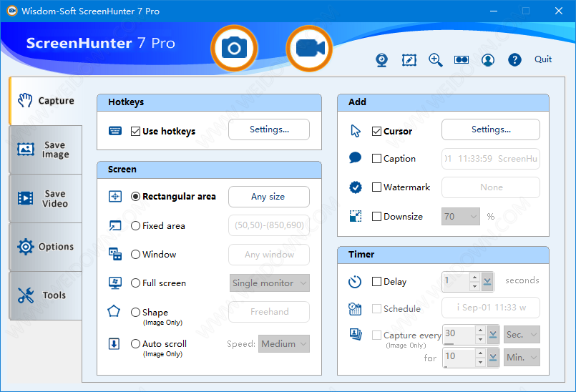Increase the Delay seconds spinner up arrow

(474, 278)
